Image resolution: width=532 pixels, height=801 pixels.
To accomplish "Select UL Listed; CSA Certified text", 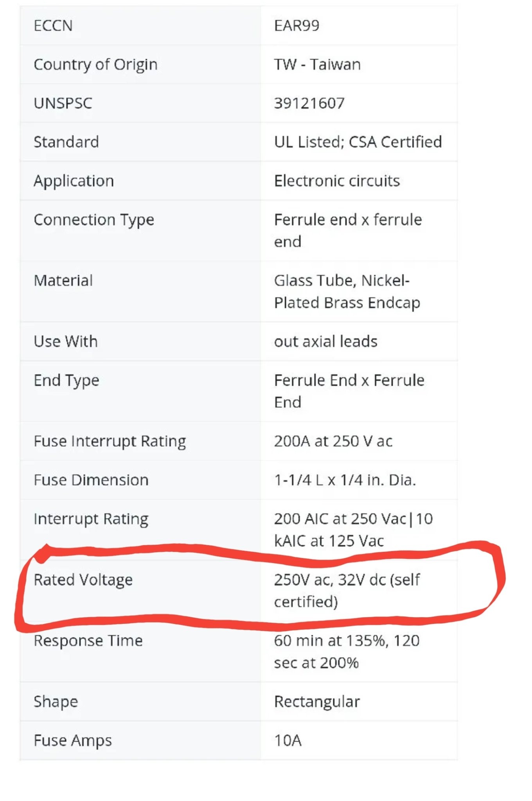I will (x=358, y=142).
